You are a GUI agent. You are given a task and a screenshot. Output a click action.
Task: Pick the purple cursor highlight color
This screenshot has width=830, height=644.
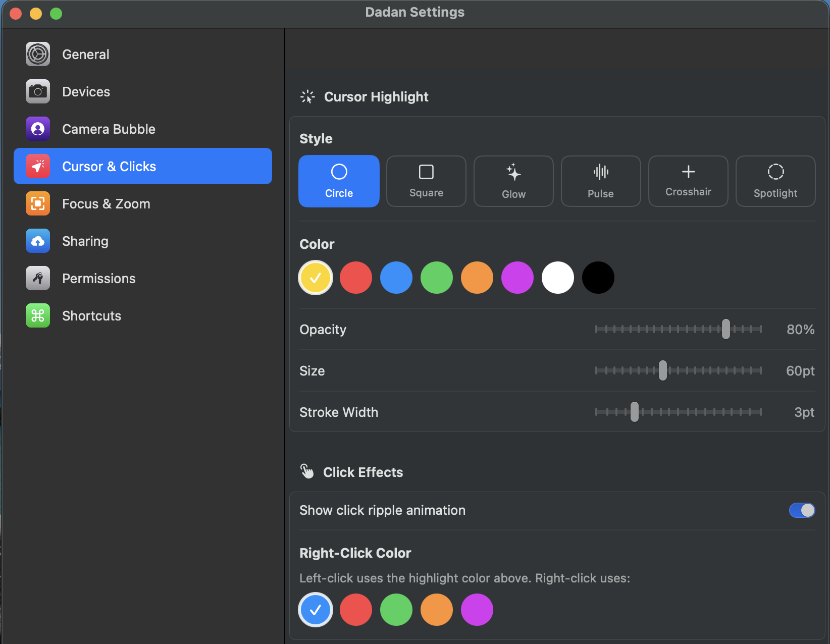[x=517, y=278]
